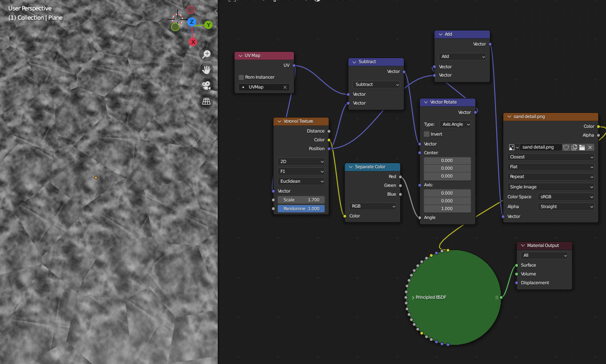This screenshot has width=606, height=364.
Task: Enable Invert in the Vector Rotate node
Action: pyautogui.click(x=426, y=134)
